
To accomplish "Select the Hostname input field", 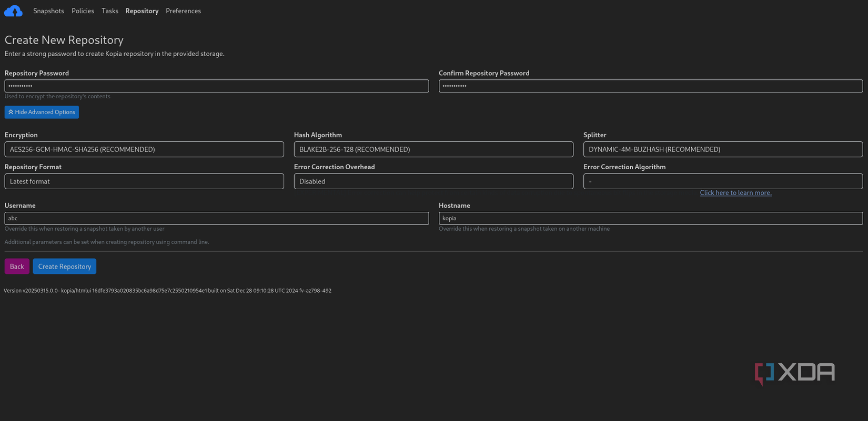I will [x=651, y=218].
